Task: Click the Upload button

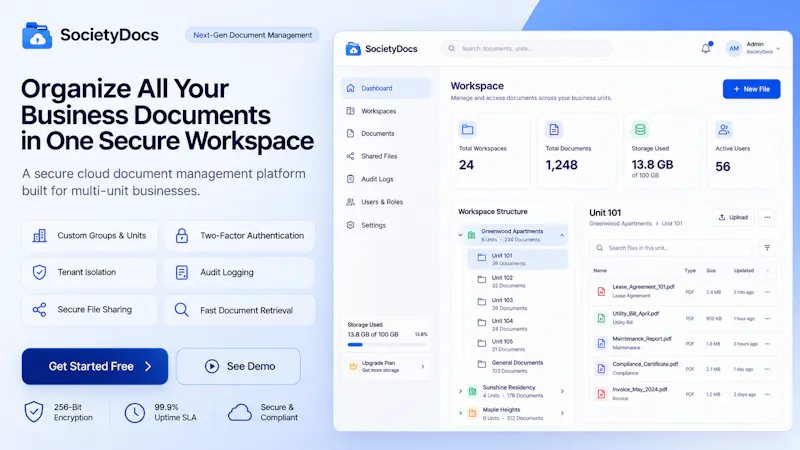Action: click(733, 217)
